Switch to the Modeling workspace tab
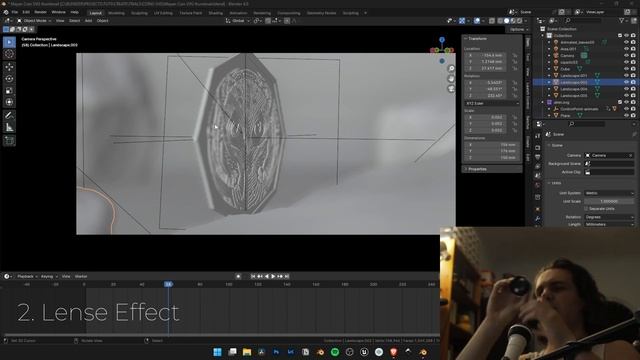 [x=116, y=13]
